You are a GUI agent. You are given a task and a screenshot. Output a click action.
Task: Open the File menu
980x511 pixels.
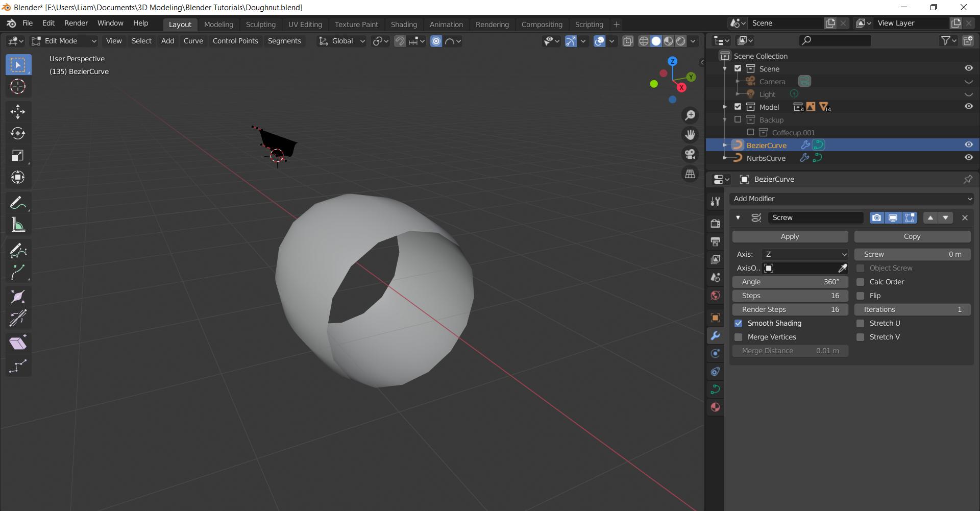point(28,23)
